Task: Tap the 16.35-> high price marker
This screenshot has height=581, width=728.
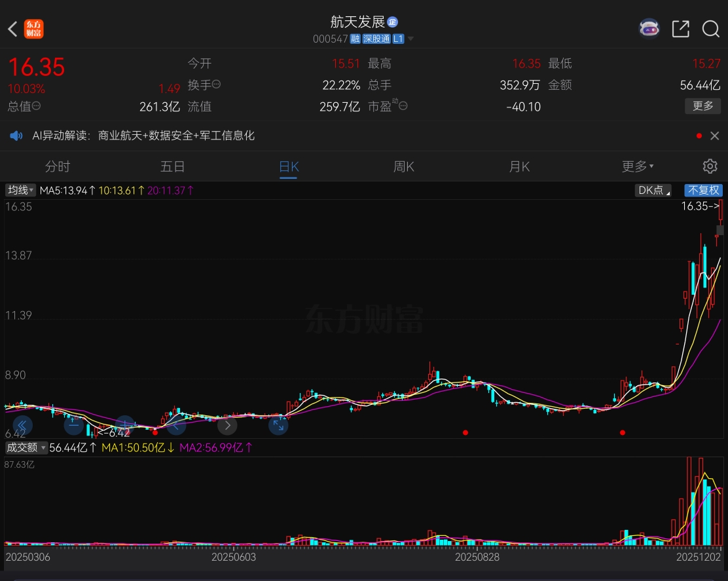Action: tap(700, 206)
